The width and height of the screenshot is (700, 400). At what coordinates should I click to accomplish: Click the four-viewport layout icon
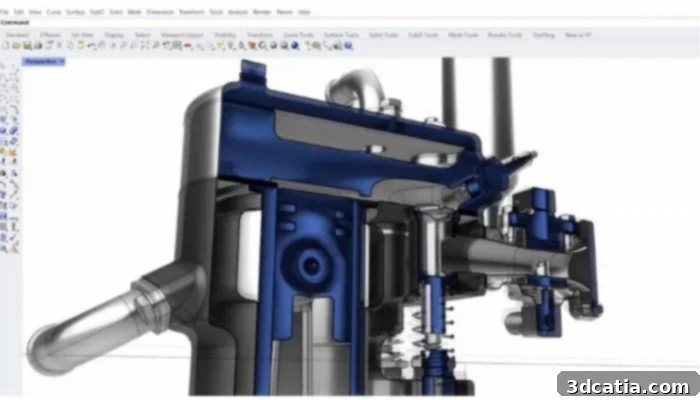point(177,46)
